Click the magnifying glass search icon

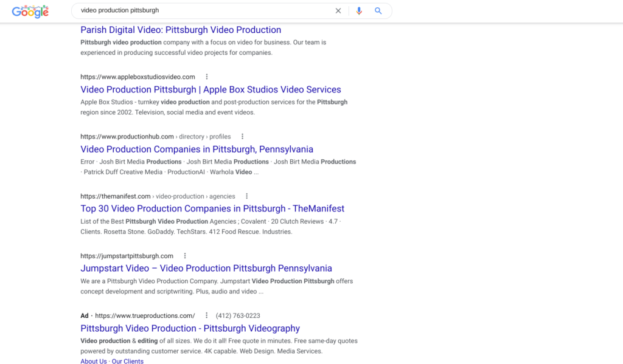click(378, 11)
